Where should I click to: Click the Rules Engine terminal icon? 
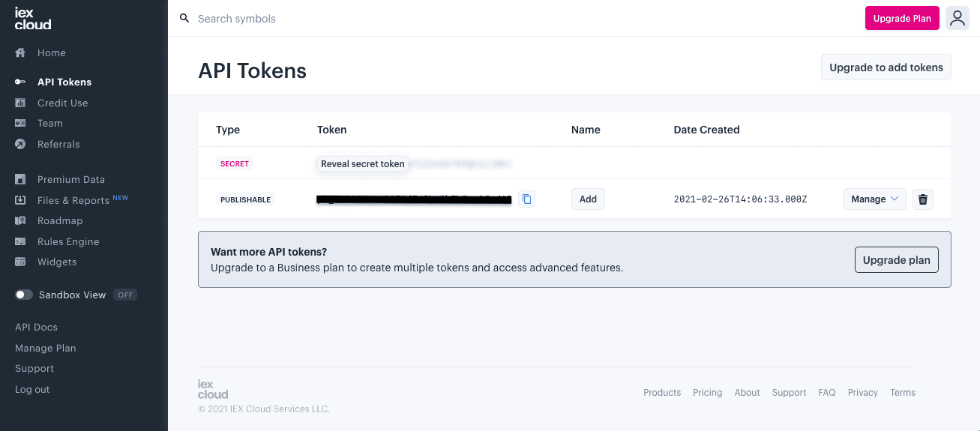[x=21, y=241]
